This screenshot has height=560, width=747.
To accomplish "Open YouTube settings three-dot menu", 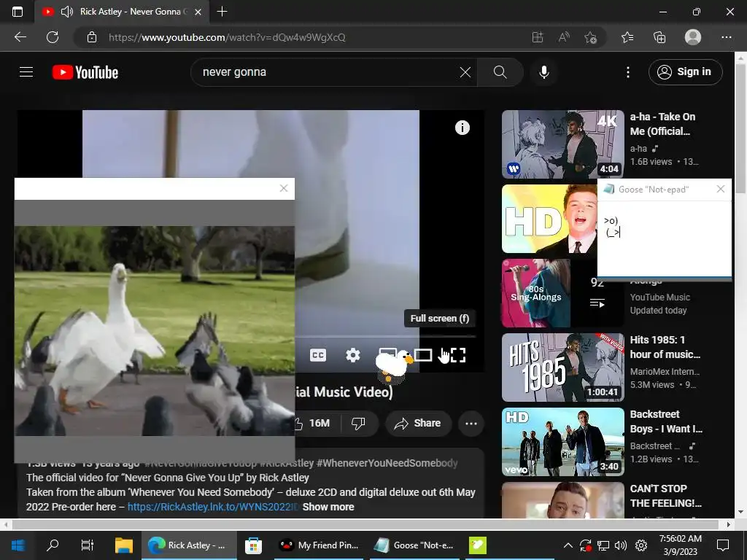I will pos(628,72).
